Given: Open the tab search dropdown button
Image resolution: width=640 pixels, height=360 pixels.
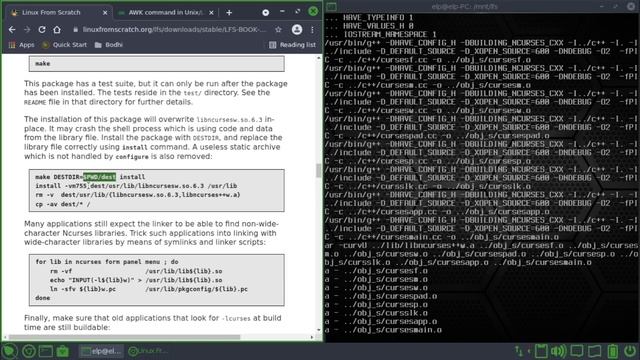Looking at the screenshot, I should [x=265, y=13].
